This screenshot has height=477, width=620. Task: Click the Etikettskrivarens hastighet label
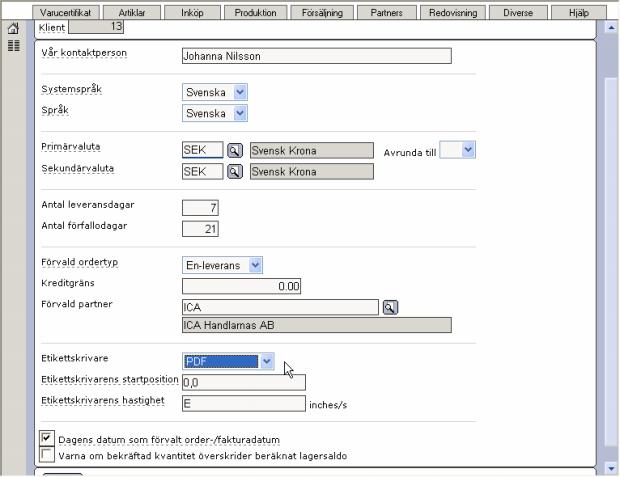point(103,401)
